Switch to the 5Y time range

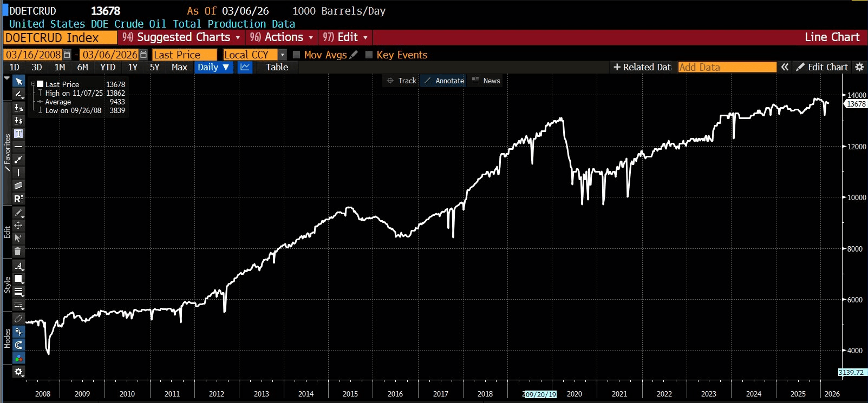tap(154, 67)
